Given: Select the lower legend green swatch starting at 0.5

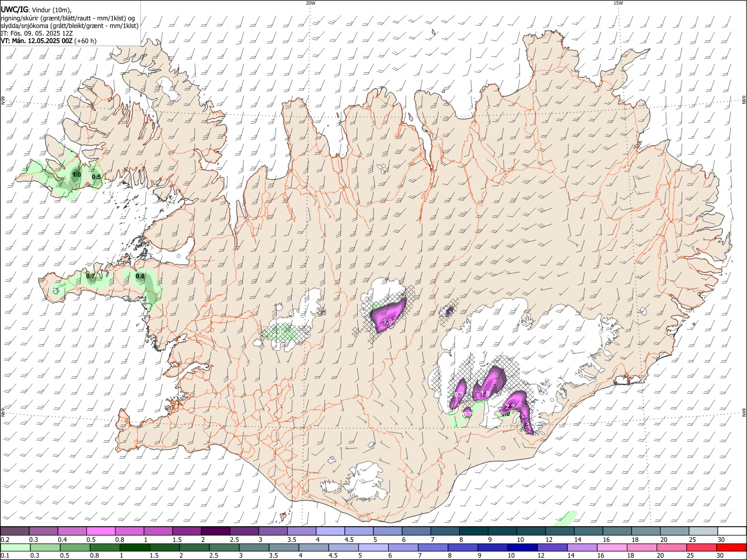Looking at the screenshot, I should coord(76,547).
